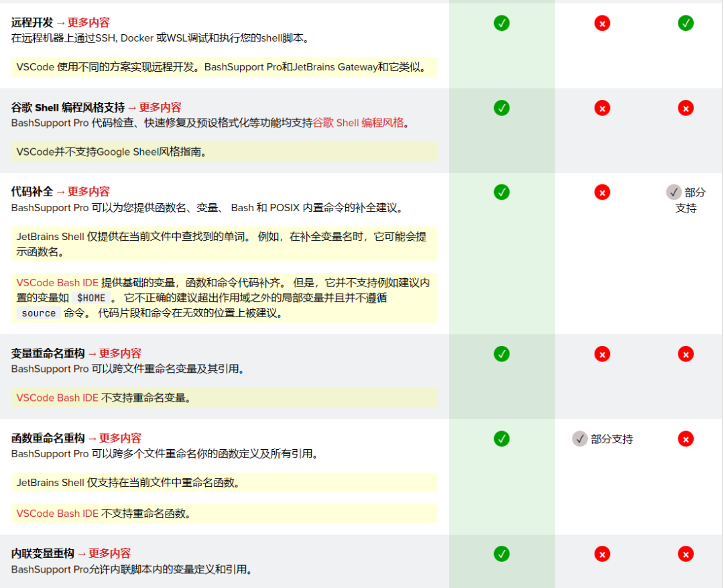Click the source inline code snippet
This screenshot has height=588, width=724.
point(39,313)
